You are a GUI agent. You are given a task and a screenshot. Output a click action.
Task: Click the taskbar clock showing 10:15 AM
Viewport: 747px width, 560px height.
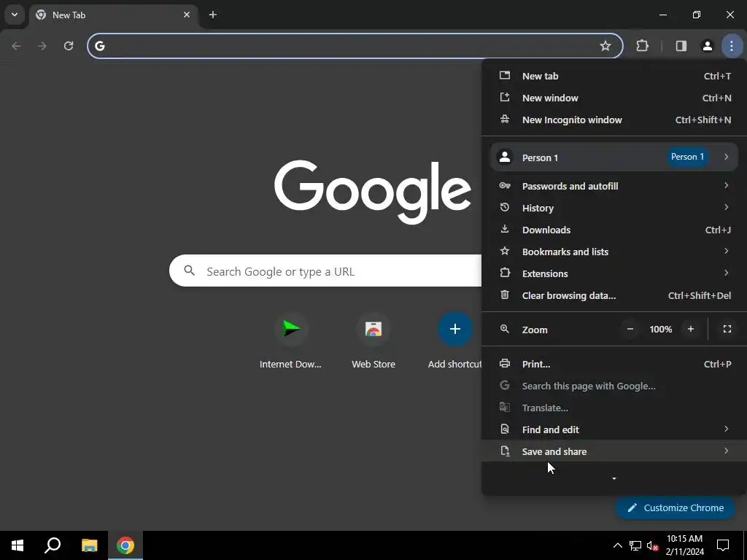click(x=684, y=545)
